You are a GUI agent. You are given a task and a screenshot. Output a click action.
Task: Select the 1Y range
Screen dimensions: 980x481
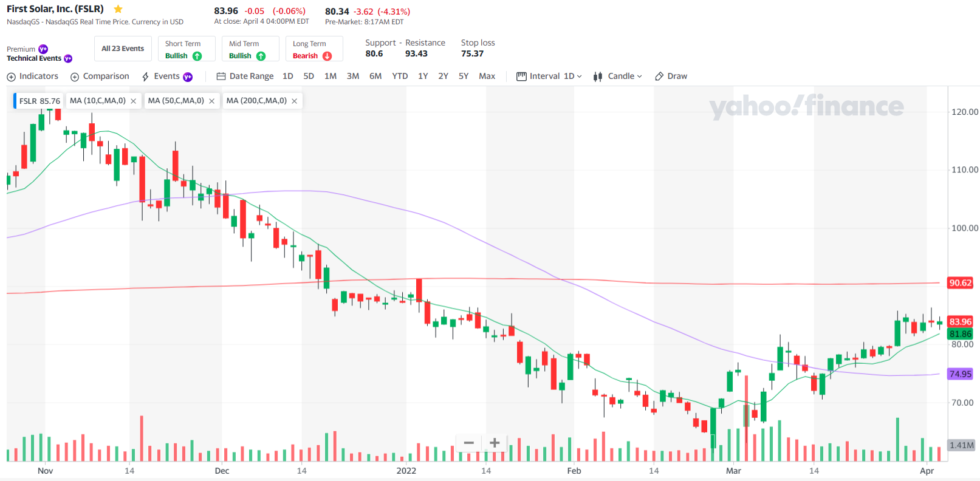pos(423,76)
